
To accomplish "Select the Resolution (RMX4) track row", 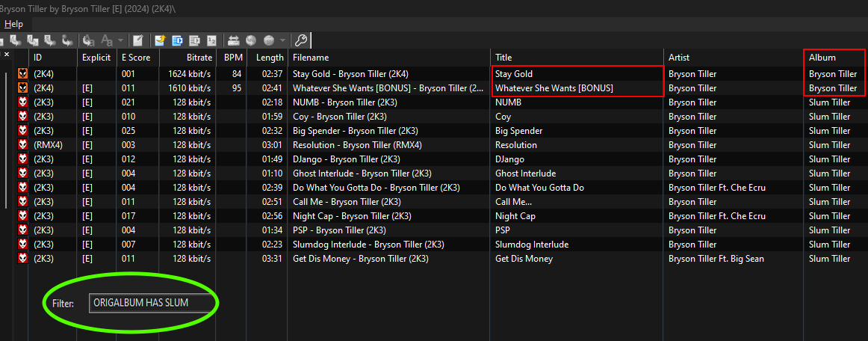I will coord(440,145).
